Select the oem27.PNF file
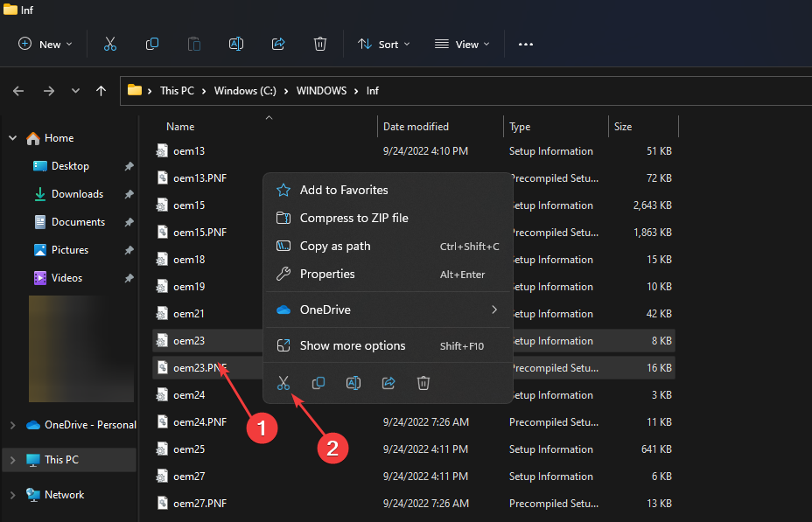The width and height of the screenshot is (812, 522). click(x=199, y=504)
